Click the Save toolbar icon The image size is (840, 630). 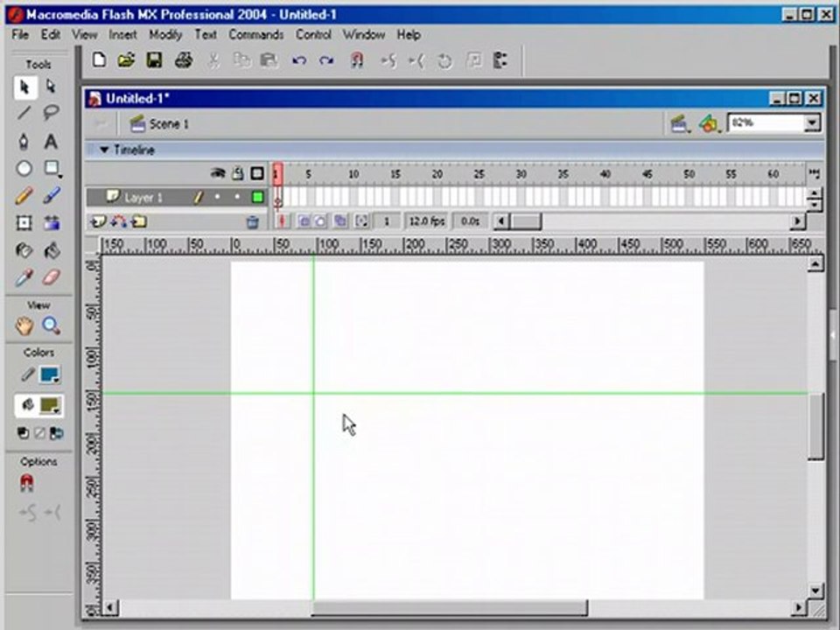(x=154, y=60)
